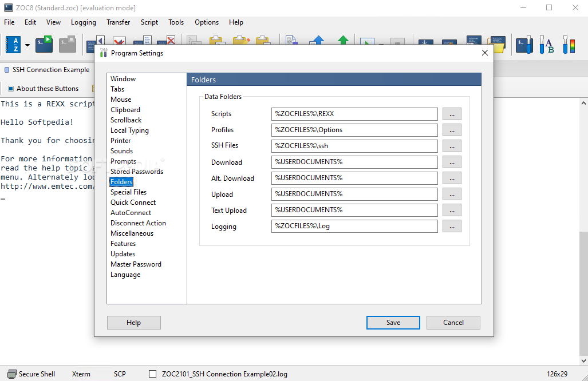The width and height of the screenshot is (588, 381).
Task: Select Updates category
Action: coord(123,253)
